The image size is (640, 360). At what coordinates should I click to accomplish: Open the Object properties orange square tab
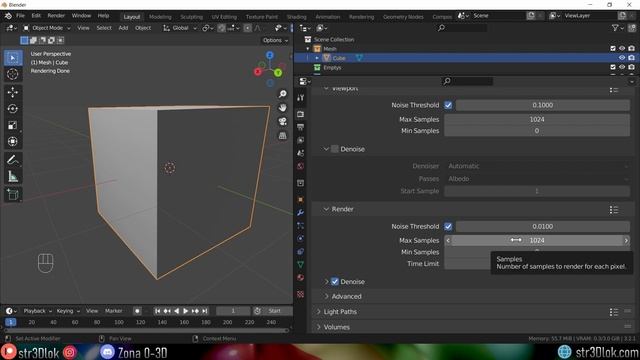click(301, 200)
